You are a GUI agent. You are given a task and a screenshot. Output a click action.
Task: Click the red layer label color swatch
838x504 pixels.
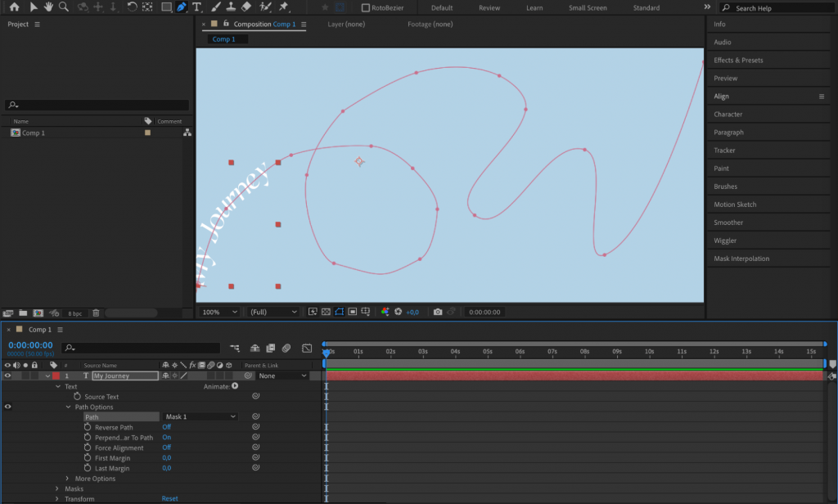tap(56, 376)
